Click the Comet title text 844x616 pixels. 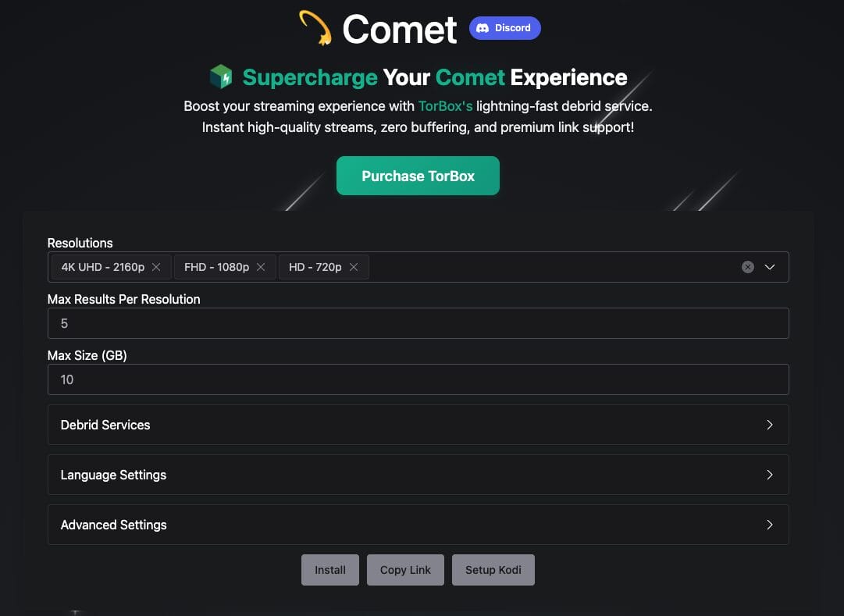(400, 29)
